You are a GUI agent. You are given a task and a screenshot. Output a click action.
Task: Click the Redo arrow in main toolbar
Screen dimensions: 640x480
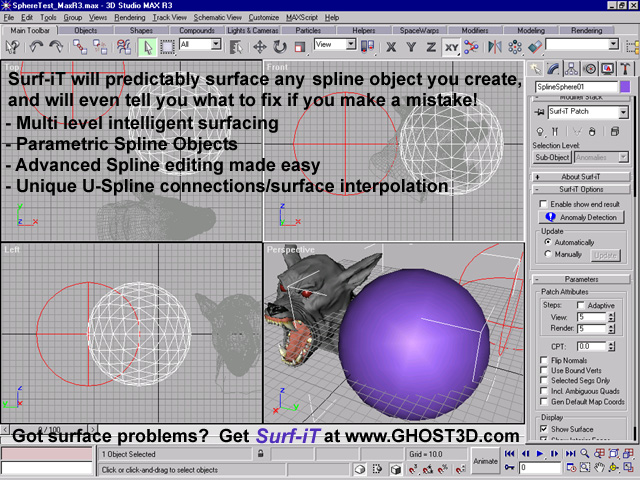click(x=56, y=47)
